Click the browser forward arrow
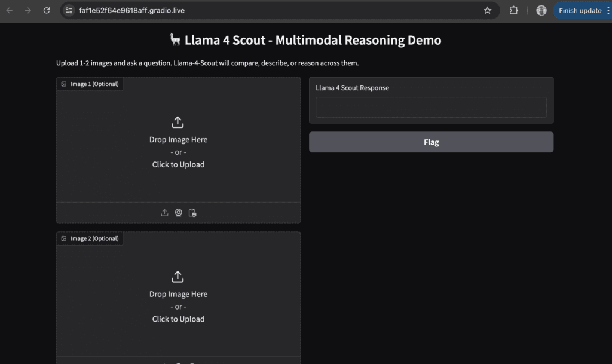This screenshot has width=612, height=364. click(27, 11)
